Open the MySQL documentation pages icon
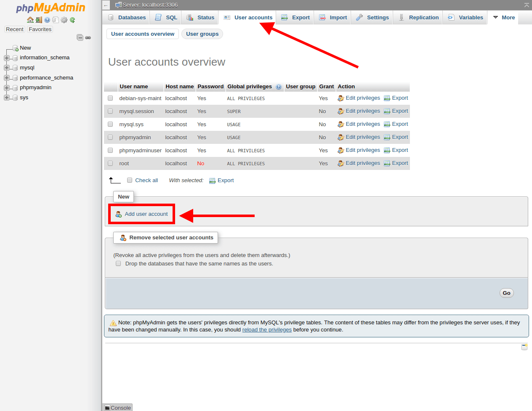 [x=56, y=20]
